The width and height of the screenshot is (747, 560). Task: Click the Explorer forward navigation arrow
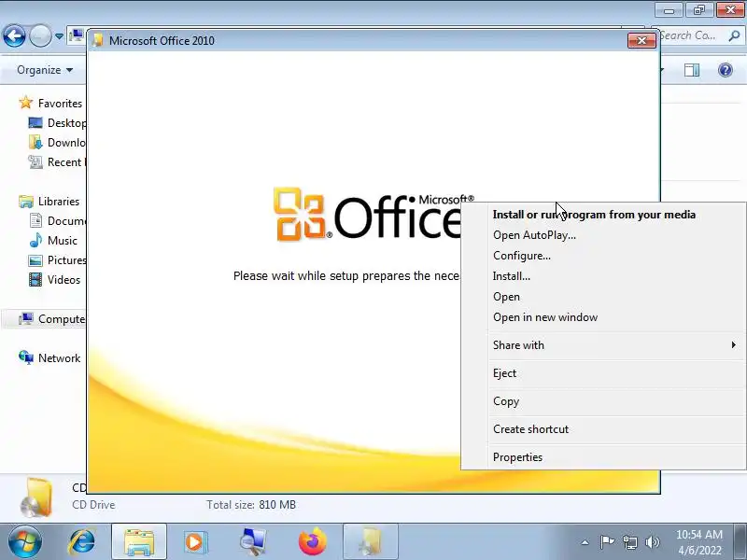pos(40,35)
